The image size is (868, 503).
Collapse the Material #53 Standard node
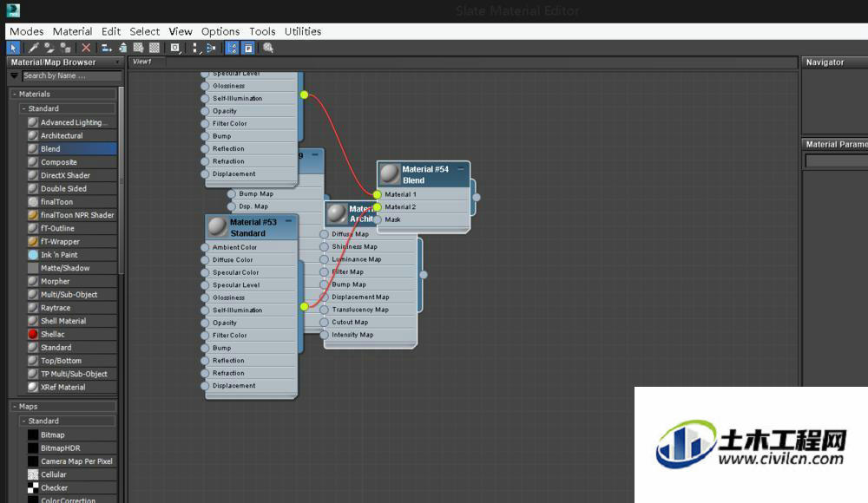tap(288, 221)
